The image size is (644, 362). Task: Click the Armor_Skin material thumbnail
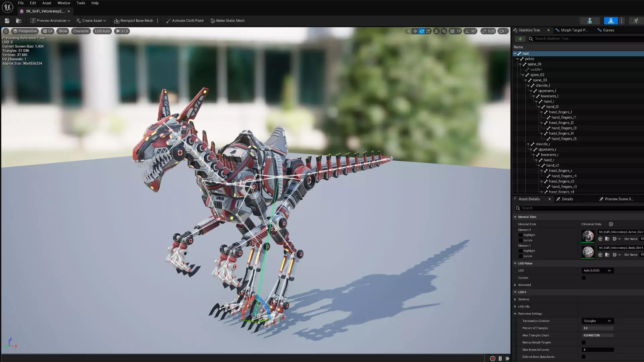click(588, 236)
